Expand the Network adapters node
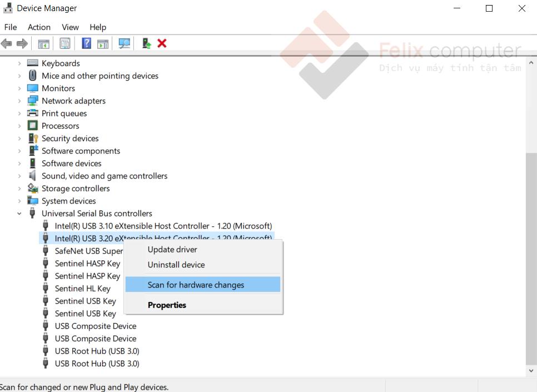 click(x=19, y=101)
